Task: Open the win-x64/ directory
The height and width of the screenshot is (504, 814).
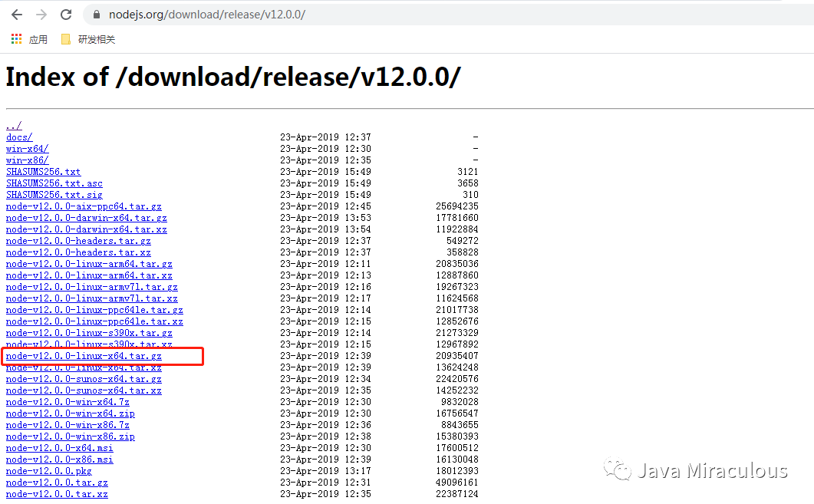Action: pos(27,149)
